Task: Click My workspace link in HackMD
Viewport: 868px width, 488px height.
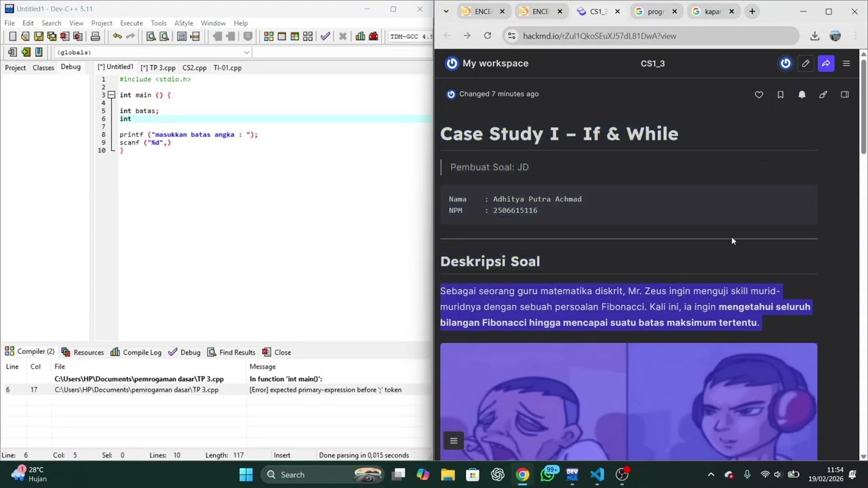Action: pos(495,63)
